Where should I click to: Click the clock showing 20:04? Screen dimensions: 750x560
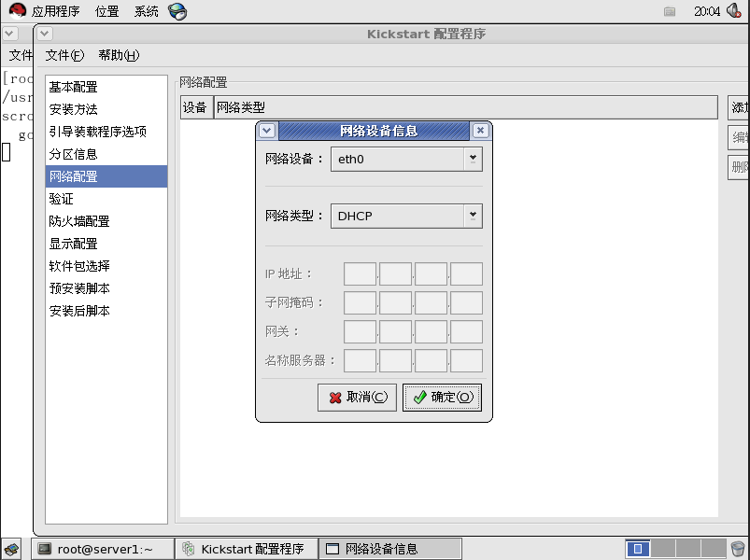(x=707, y=11)
